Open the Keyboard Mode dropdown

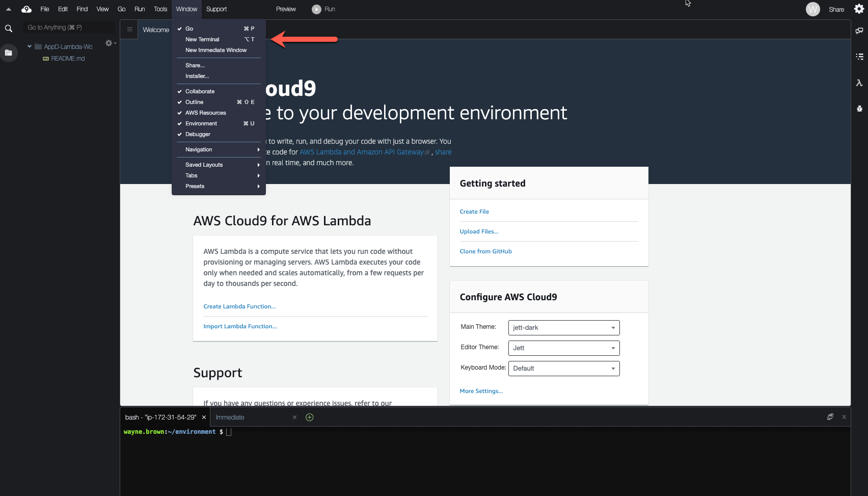563,369
